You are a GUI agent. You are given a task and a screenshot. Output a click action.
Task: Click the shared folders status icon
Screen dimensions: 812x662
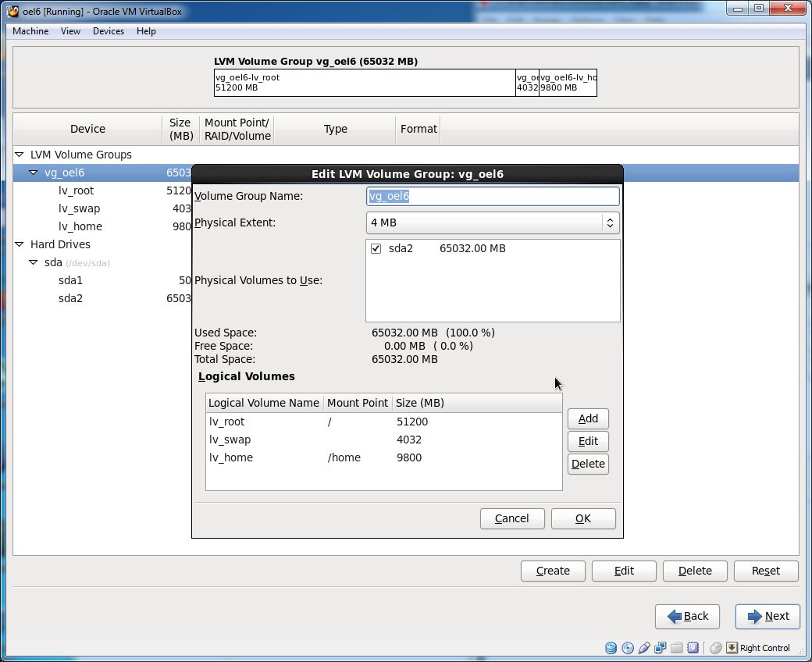[x=676, y=647]
